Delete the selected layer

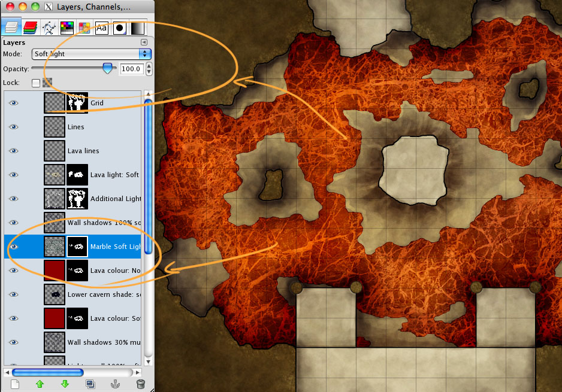point(140,384)
